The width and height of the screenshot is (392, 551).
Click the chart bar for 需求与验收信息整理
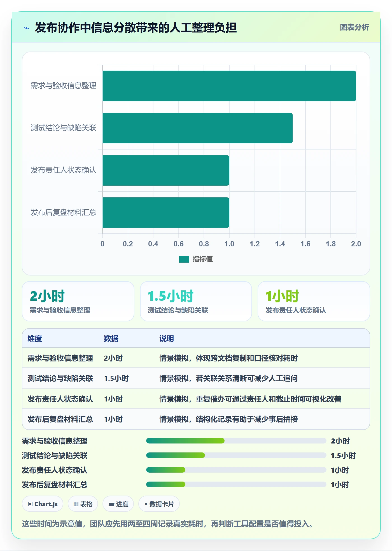click(229, 86)
